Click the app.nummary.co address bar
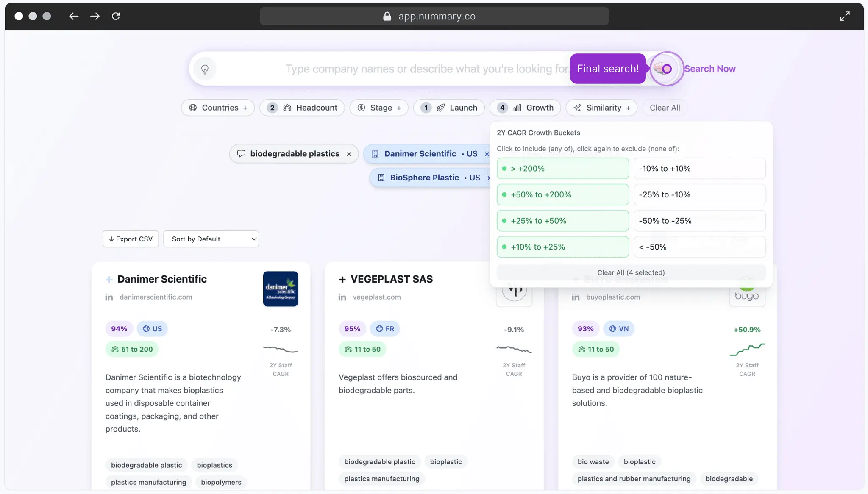The image size is (868, 494). [x=434, y=16]
